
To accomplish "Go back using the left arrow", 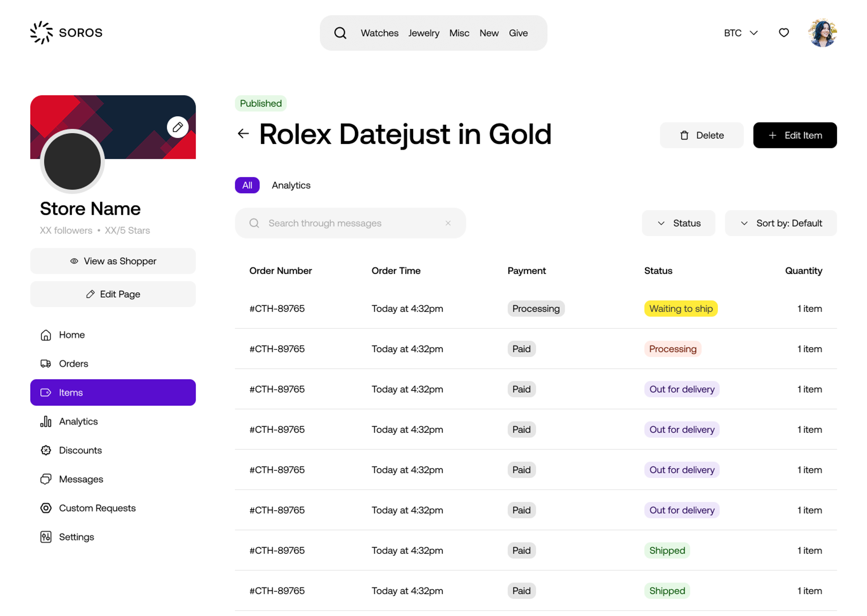I will (243, 133).
